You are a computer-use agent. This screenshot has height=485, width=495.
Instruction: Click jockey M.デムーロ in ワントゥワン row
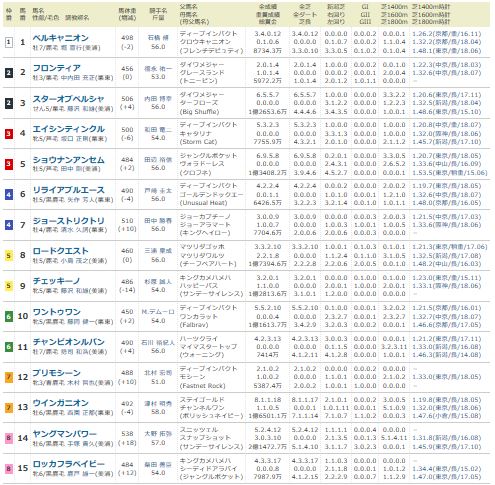(x=158, y=312)
